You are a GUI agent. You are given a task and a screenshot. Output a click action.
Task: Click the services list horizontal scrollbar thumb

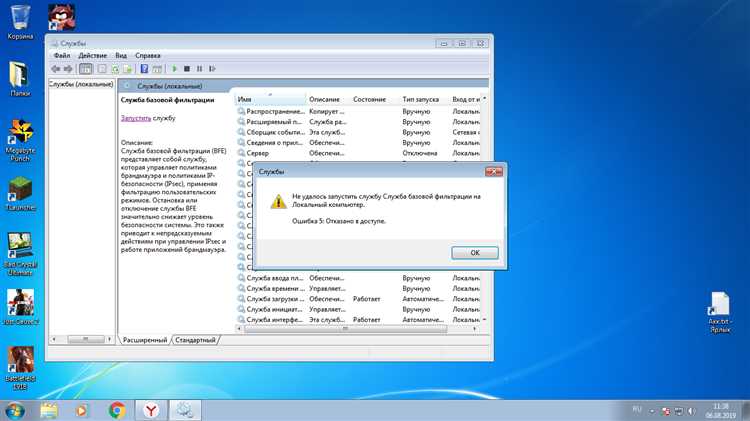pos(345,329)
